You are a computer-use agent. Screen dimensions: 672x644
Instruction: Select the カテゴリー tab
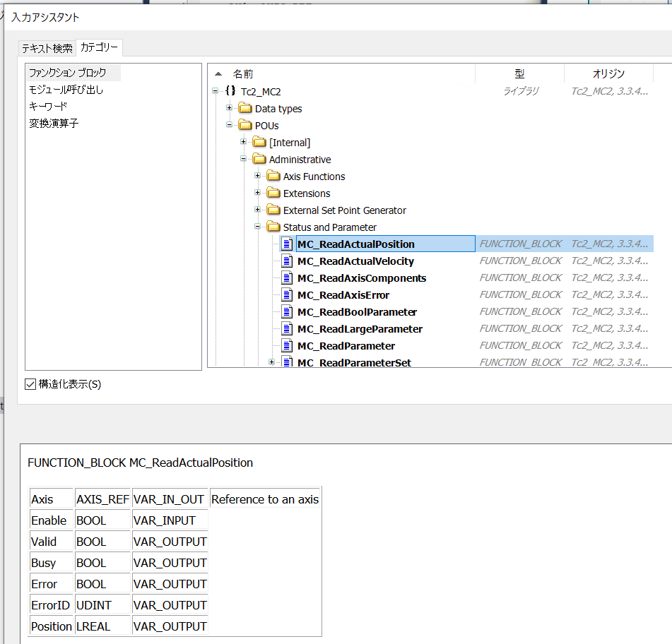point(101,48)
